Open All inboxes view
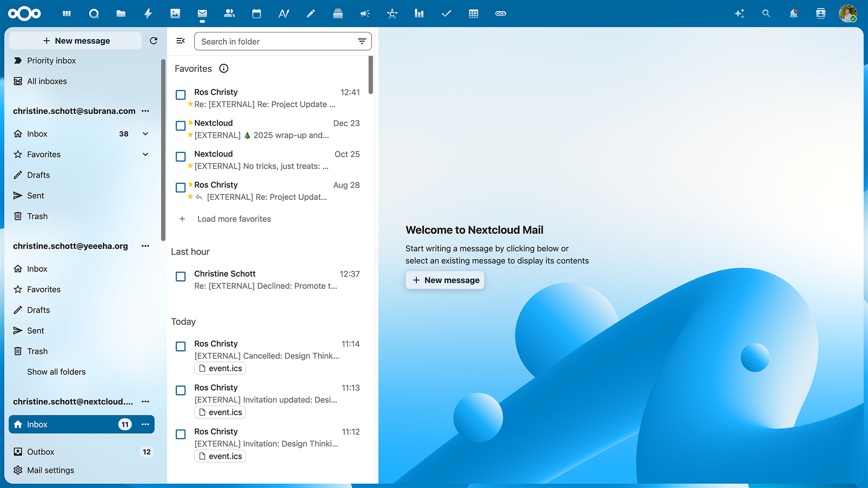Image resolution: width=868 pixels, height=488 pixels. click(x=47, y=81)
